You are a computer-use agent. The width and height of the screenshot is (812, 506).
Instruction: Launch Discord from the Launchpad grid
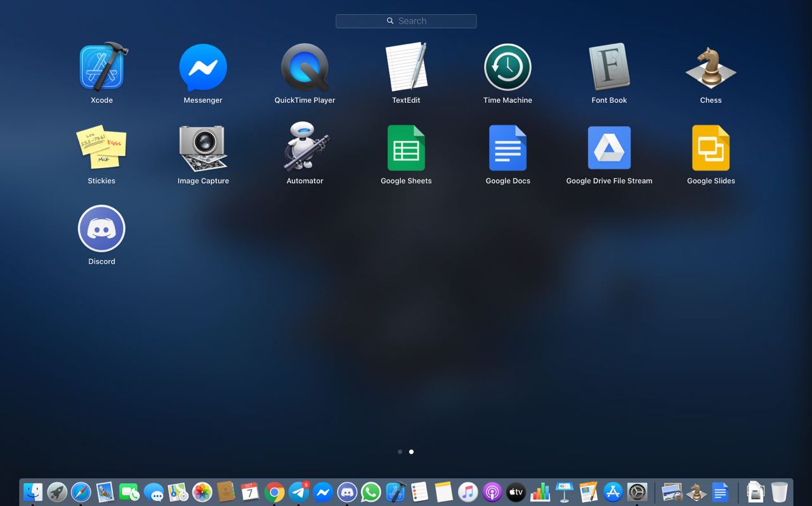pyautogui.click(x=101, y=228)
